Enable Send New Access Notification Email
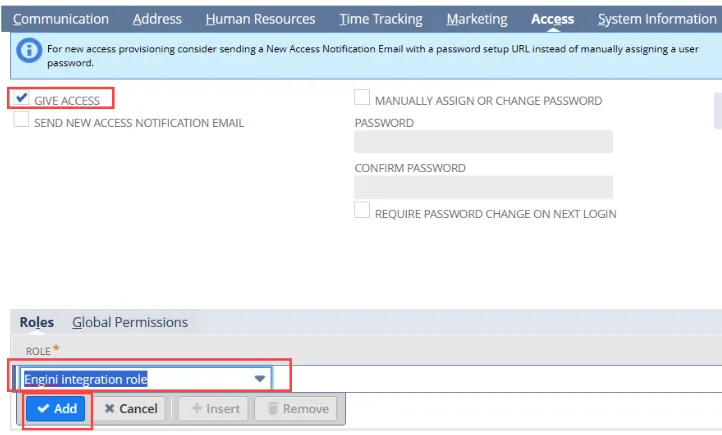 pos(21,119)
